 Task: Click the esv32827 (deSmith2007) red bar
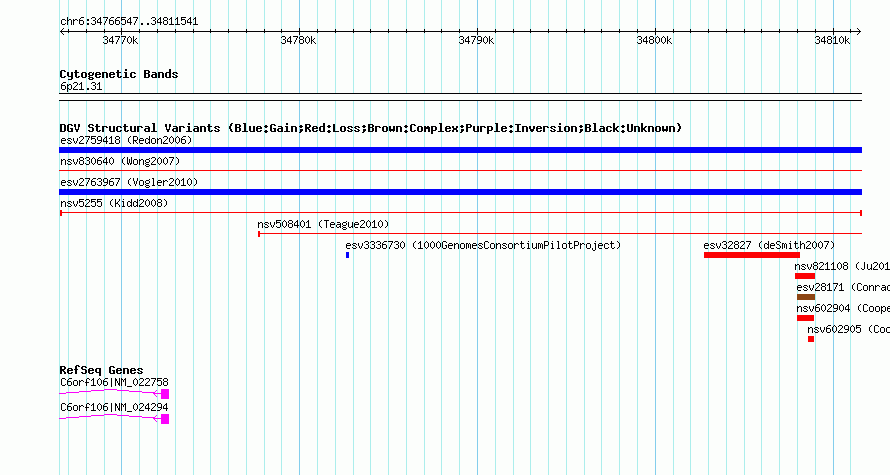coord(752,255)
